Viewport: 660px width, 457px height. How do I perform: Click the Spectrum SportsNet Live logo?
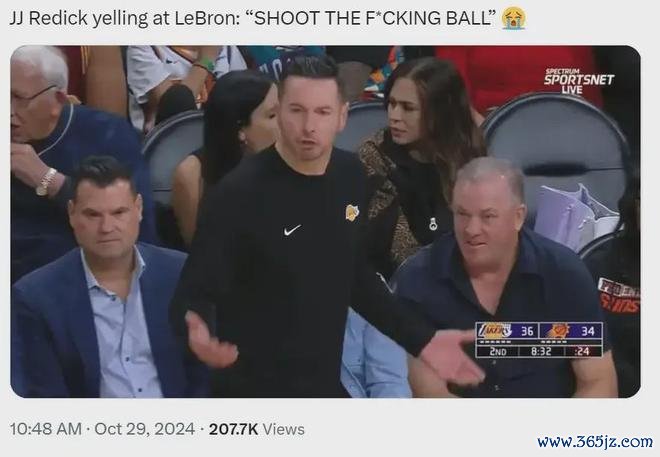(x=579, y=81)
